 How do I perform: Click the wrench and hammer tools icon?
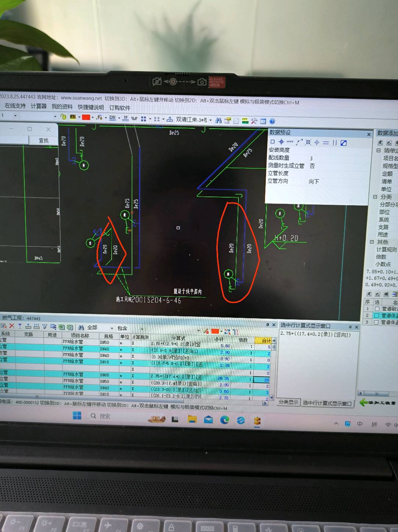coord(254,121)
